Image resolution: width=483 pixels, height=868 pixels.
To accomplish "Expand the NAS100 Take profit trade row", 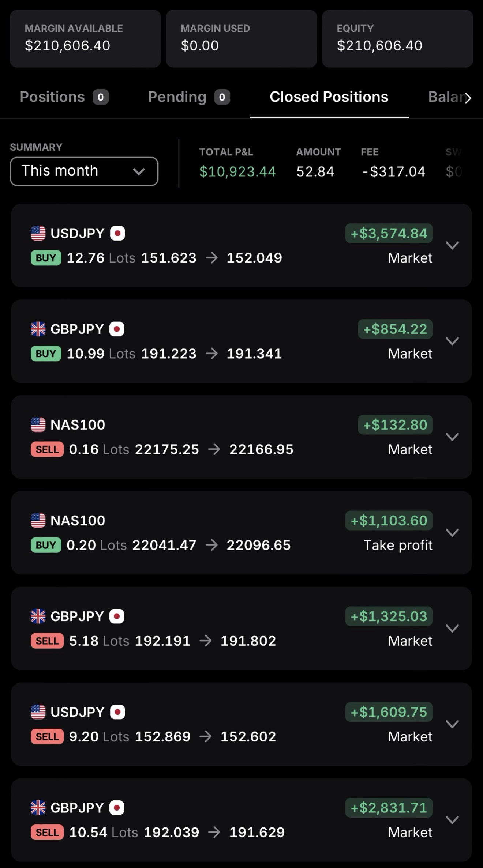I will pos(452,533).
